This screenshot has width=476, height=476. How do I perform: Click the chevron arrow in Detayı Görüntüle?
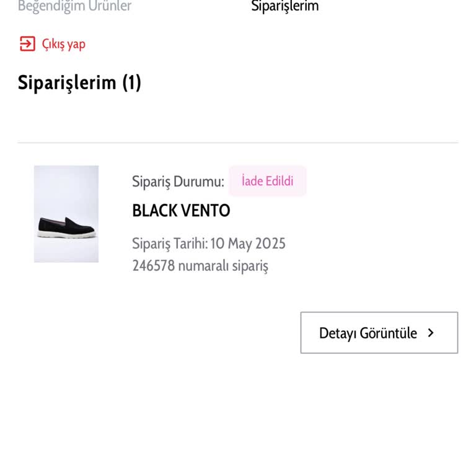pyautogui.click(x=431, y=333)
